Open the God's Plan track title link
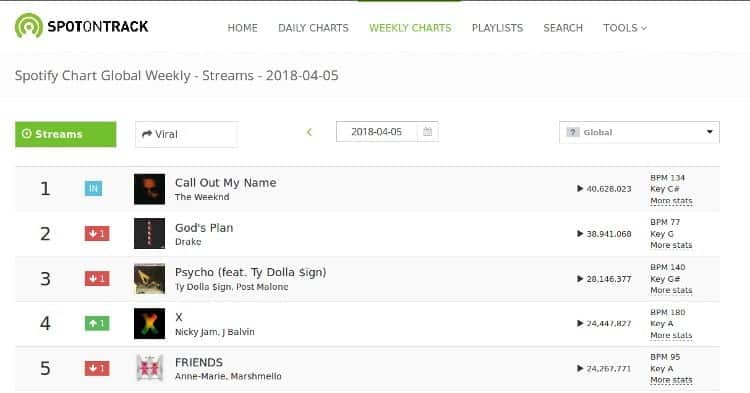 click(204, 228)
